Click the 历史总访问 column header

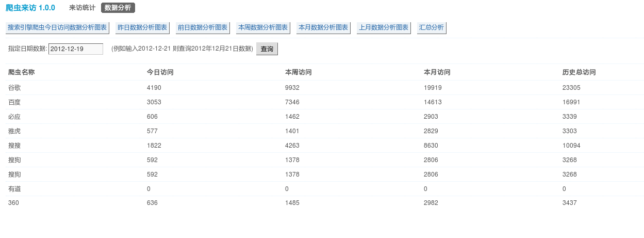pyautogui.click(x=579, y=72)
